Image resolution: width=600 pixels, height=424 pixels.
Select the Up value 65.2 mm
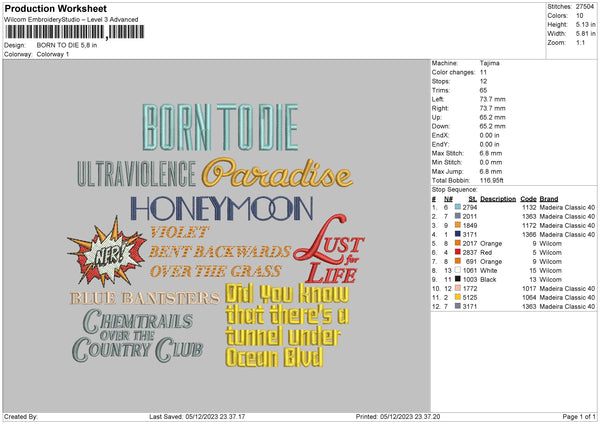(x=492, y=117)
